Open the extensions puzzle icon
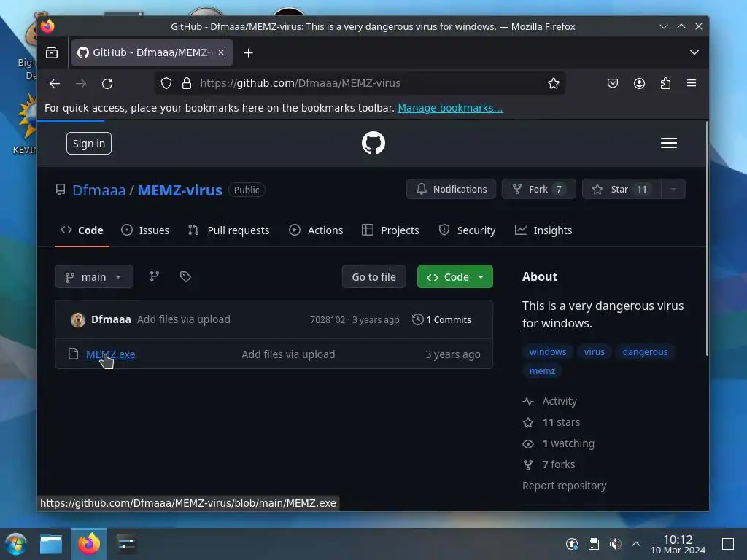Screen dimensions: 747x560 point(665,83)
